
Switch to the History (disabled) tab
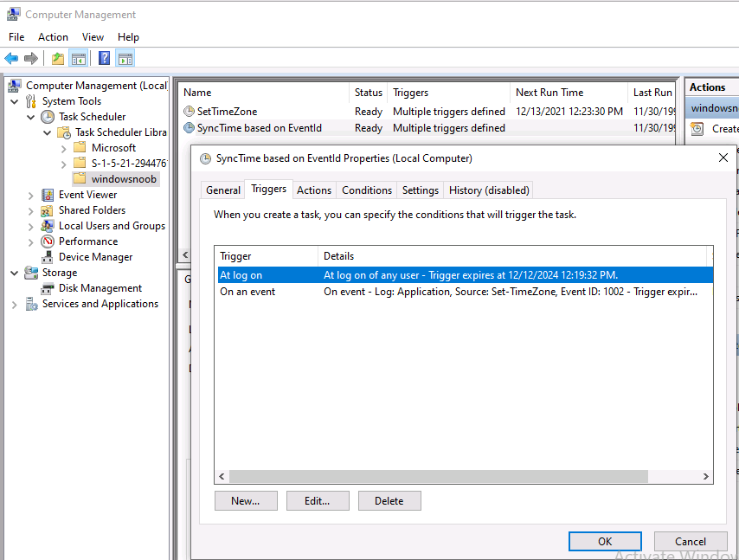[489, 190]
